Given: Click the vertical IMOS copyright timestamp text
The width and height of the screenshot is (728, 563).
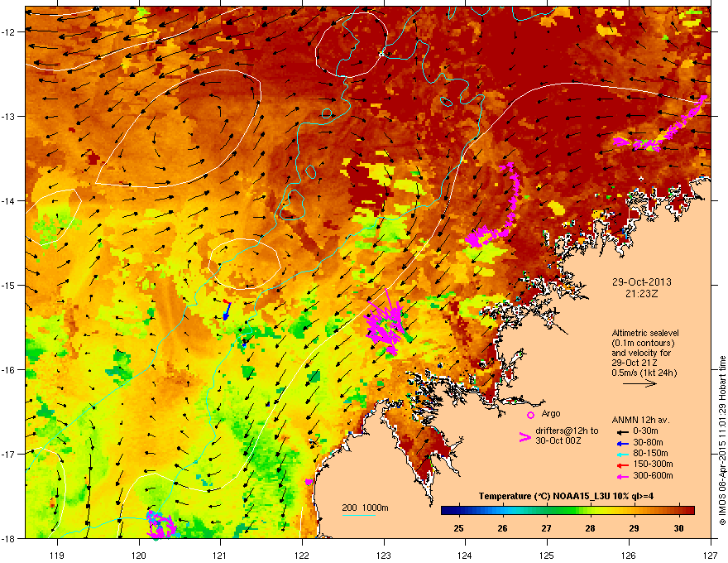Looking at the screenshot, I should pos(722,440).
